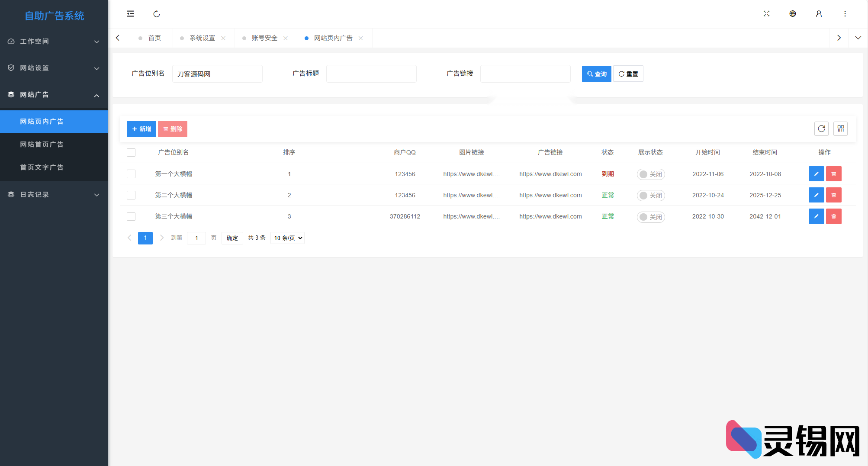This screenshot has width=868, height=466.
Task: Edit the 第一个大横幅 row
Action: click(816, 174)
